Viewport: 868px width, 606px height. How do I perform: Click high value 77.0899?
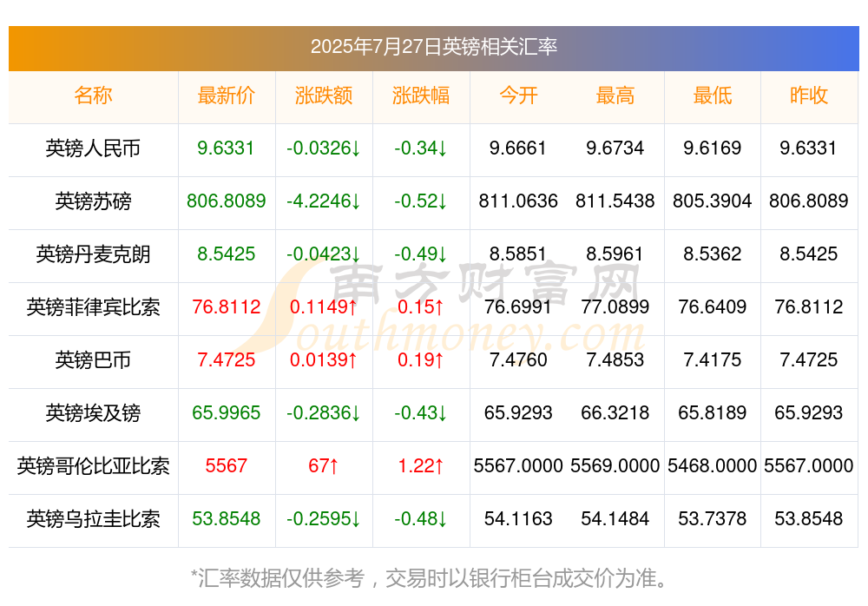[x=615, y=306]
